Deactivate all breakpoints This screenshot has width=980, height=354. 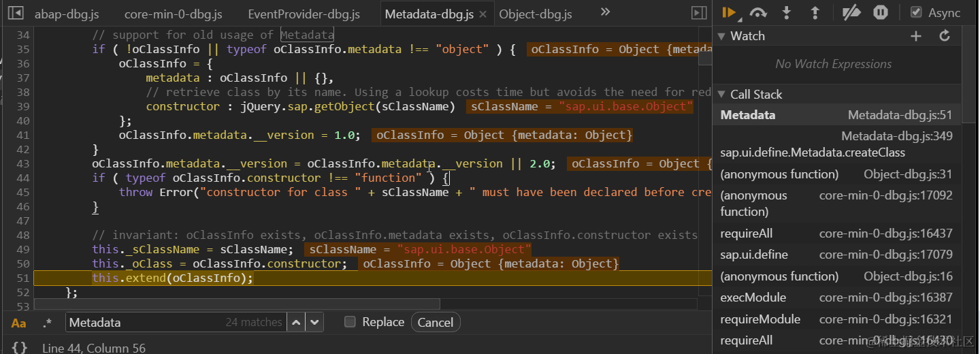851,12
